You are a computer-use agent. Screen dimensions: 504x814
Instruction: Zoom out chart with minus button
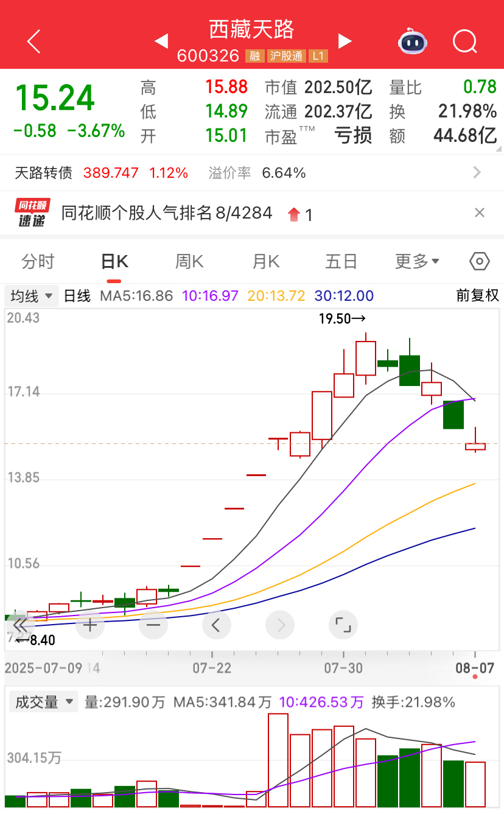[x=153, y=625]
